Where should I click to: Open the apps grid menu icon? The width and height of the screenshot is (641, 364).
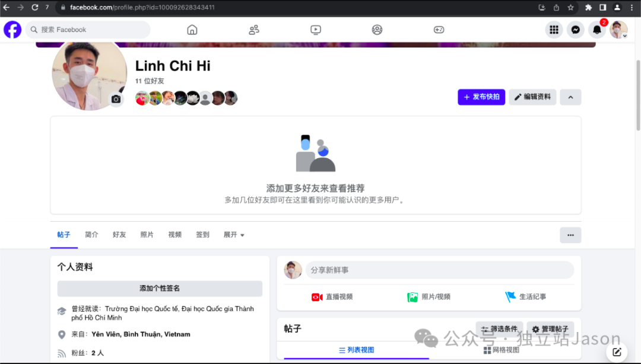[x=554, y=29]
